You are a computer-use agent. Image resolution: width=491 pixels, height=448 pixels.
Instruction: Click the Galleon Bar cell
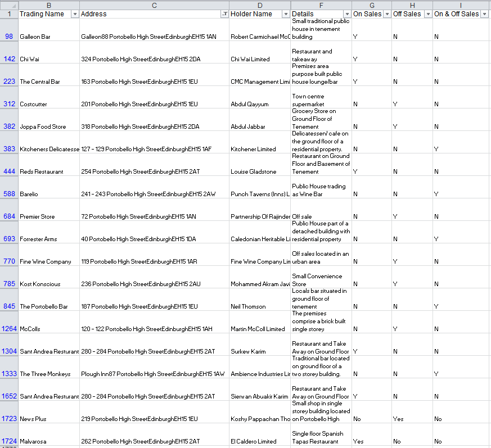(49, 30)
